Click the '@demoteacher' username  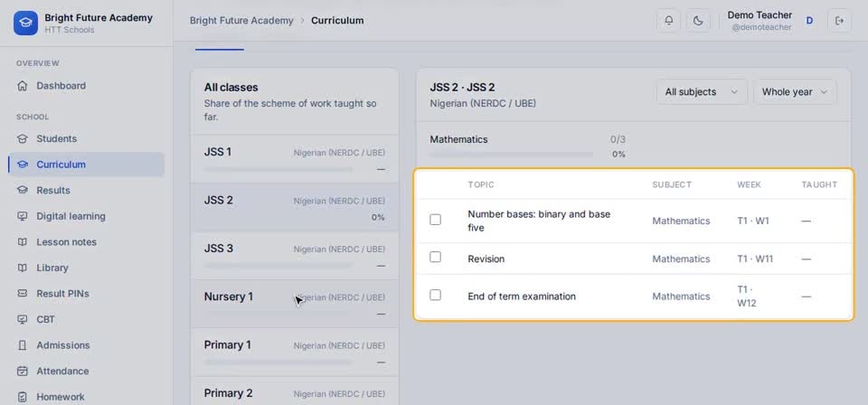pyautogui.click(x=761, y=27)
